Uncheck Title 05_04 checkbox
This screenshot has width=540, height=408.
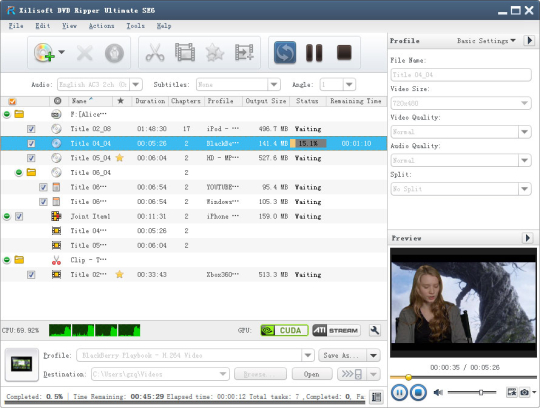[31, 158]
